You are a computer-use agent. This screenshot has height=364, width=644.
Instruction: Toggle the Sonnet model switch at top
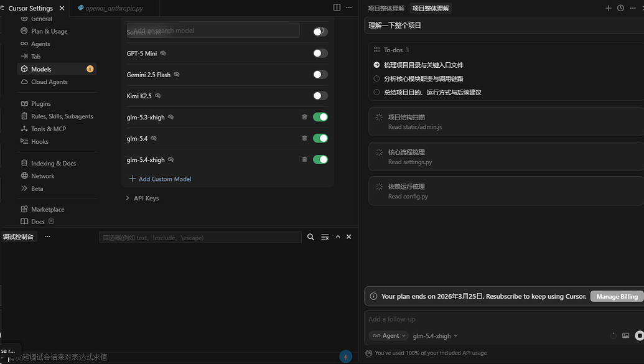(x=320, y=32)
